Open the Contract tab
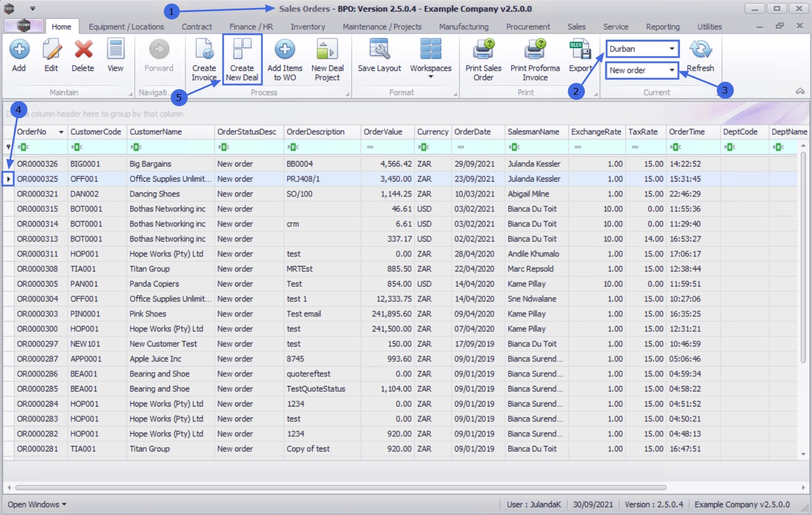Screen dimensions: 812x515 coord(196,27)
